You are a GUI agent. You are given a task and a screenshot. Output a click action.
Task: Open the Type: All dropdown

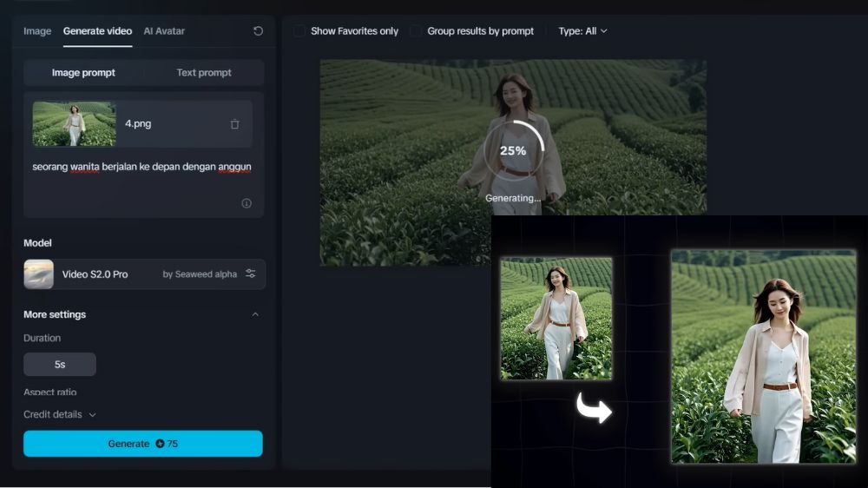pos(582,31)
